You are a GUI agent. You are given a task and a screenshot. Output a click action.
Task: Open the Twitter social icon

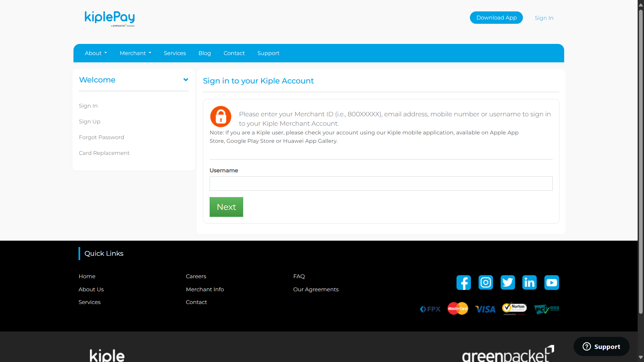[x=507, y=283]
